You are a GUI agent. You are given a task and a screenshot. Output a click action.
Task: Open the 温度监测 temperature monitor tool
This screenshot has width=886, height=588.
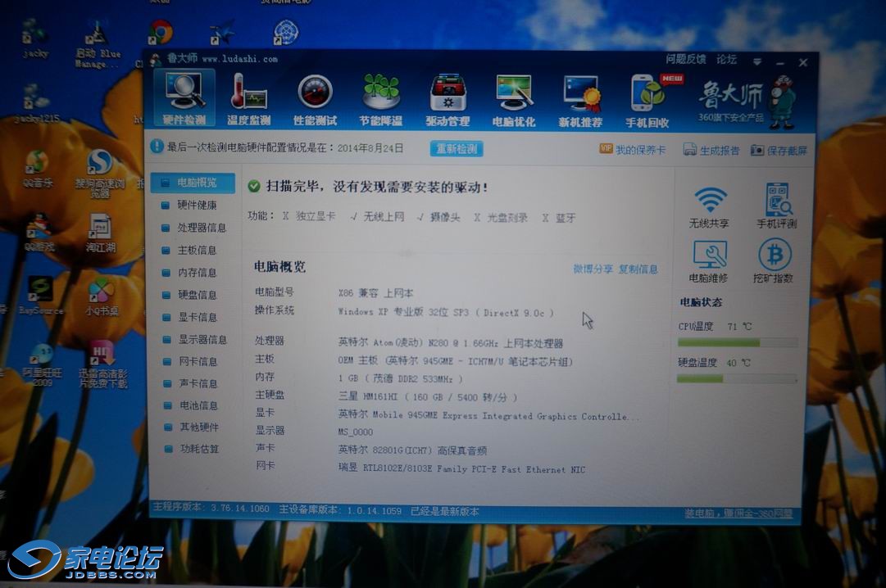coord(249,100)
